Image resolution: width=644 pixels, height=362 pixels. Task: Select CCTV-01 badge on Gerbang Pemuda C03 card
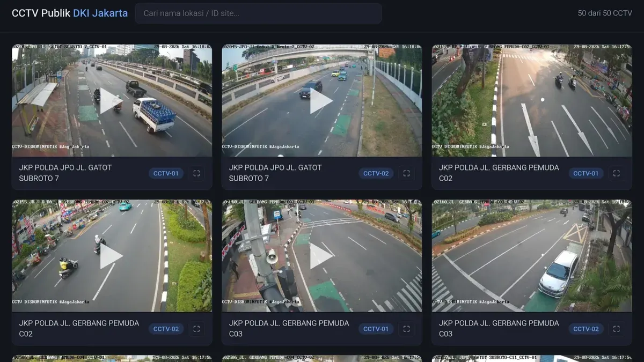pos(376,329)
